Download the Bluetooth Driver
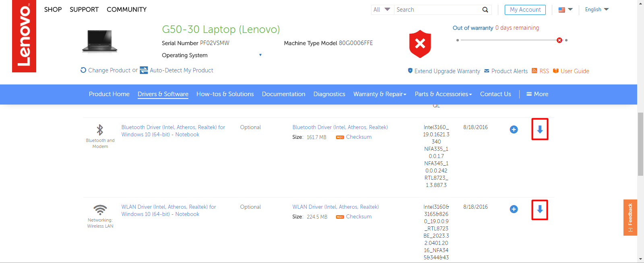Screen dimensions: 644x263 [x=540, y=129]
